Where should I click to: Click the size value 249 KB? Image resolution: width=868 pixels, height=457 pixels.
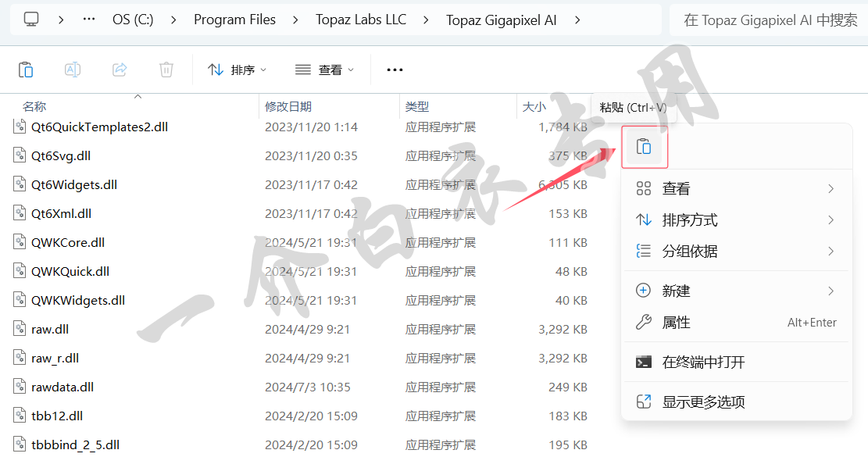(x=568, y=387)
